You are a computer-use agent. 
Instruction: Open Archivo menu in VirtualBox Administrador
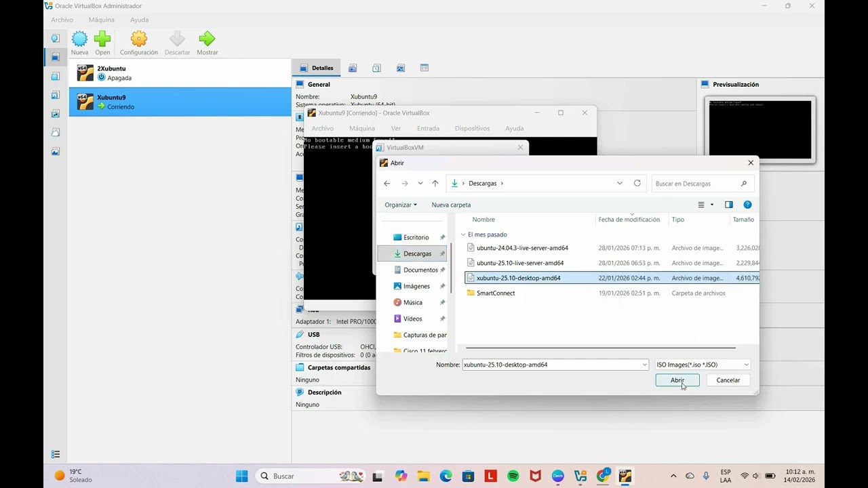point(62,20)
